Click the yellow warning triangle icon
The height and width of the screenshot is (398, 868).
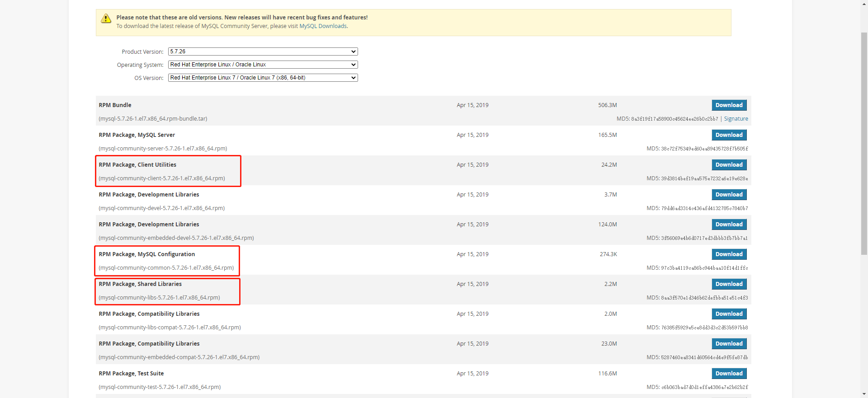[x=106, y=19]
